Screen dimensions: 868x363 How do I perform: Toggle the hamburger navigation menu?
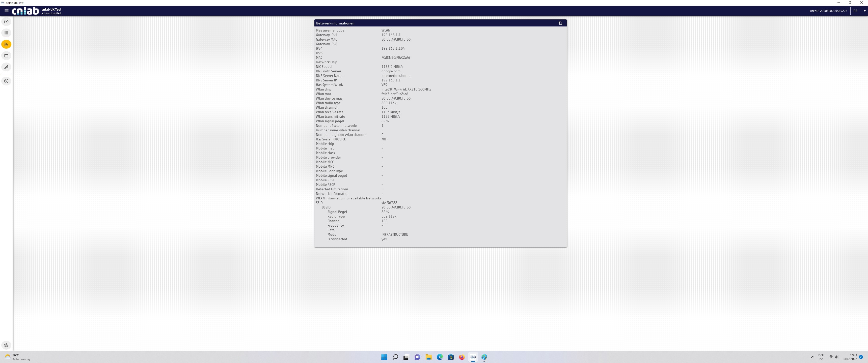pyautogui.click(x=6, y=11)
